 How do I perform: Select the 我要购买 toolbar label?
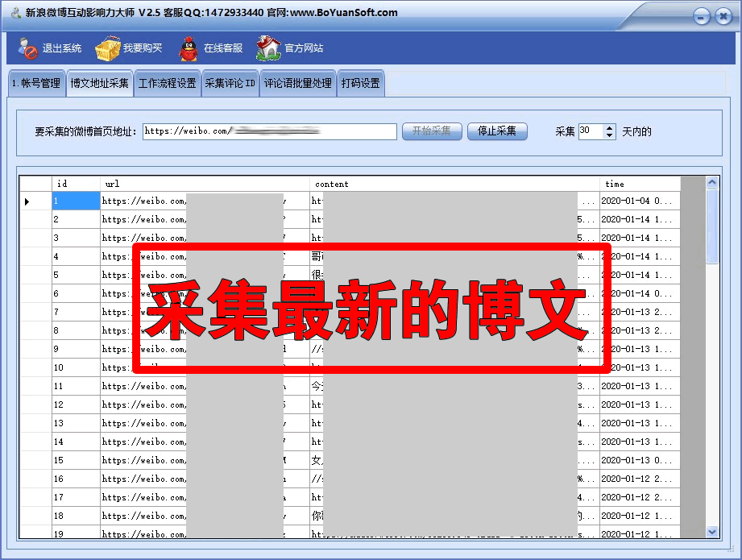click(x=143, y=48)
